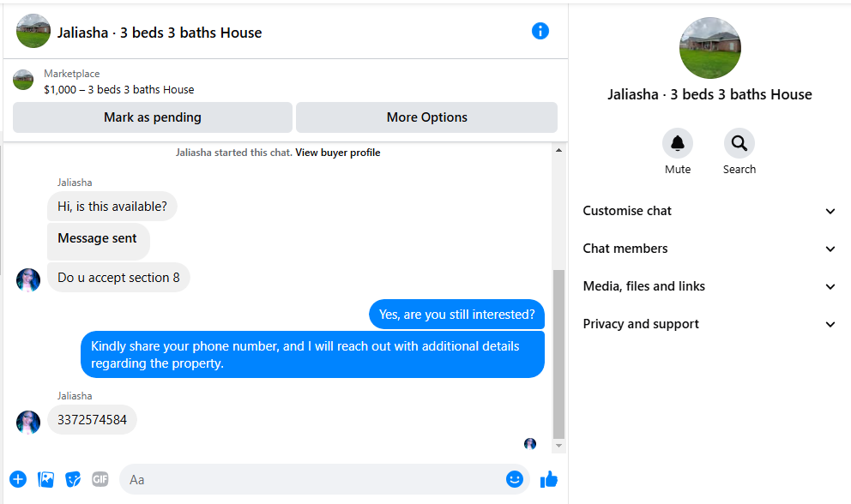The width and height of the screenshot is (851, 504).
Task: Open the More Options button
Action: (426, 117)
